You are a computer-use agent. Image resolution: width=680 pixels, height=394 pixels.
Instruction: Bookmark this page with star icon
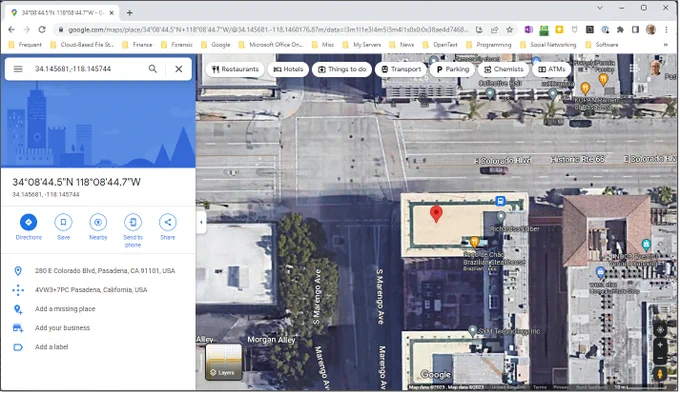click(510, 29)
